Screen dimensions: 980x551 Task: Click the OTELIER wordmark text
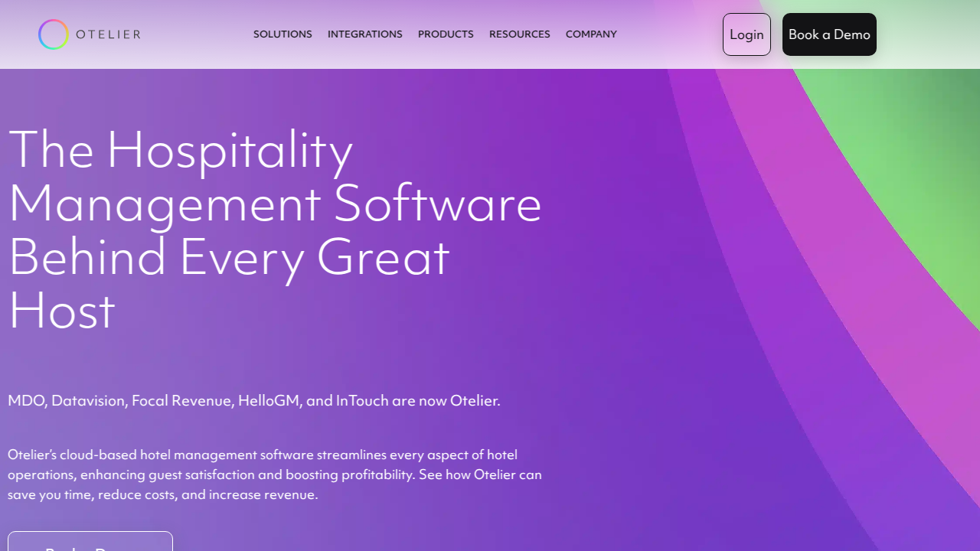(108, 34)
